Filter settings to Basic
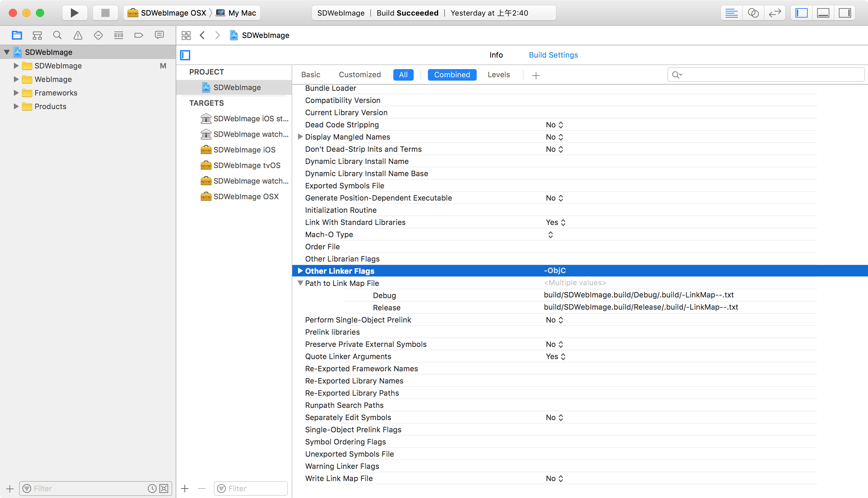 [311, 75]
